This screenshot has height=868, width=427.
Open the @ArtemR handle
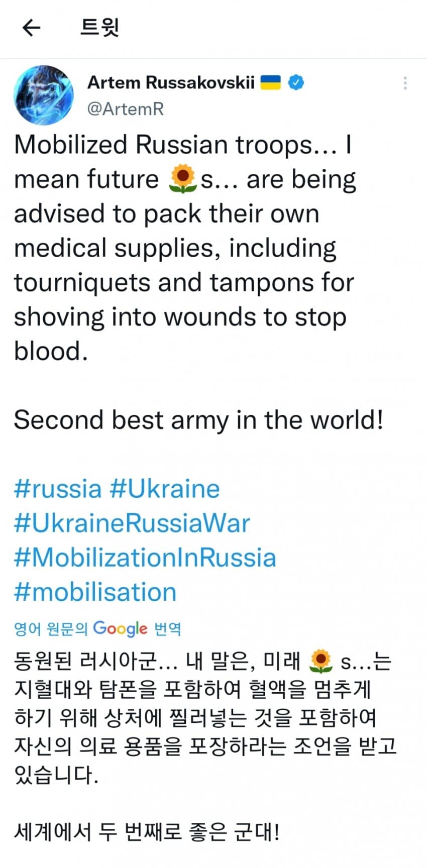(126, 108)
